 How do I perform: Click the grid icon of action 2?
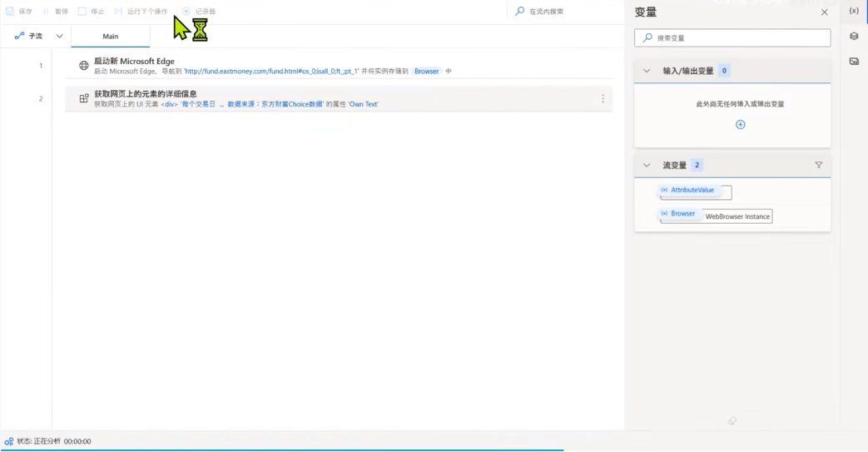click(x=83, y=98)
